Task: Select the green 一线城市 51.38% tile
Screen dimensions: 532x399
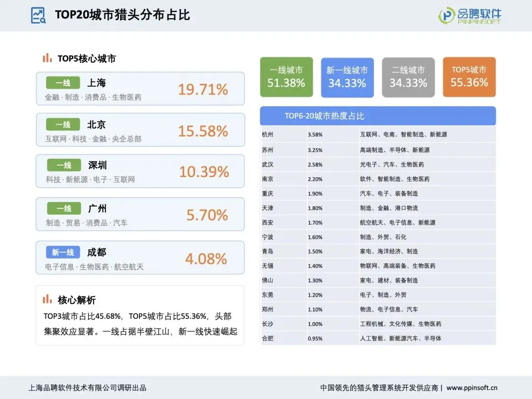Action: [286, 77]
